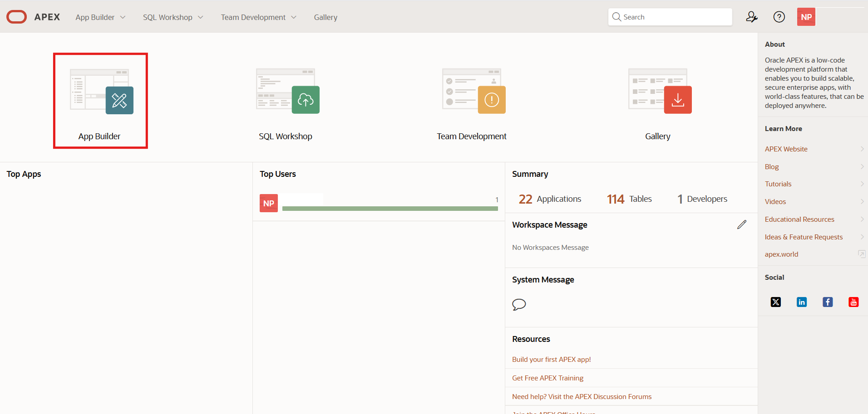Click the Team Development exclamation icon
Image resolution: width=868 pixels, height=414 pixels.
(x=493, y=100)
